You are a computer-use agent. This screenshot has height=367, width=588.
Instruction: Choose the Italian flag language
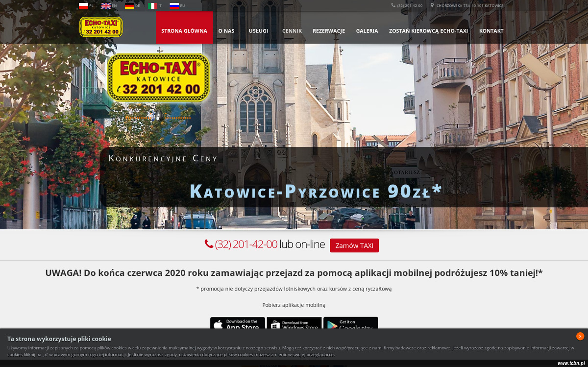coord(153,6)
